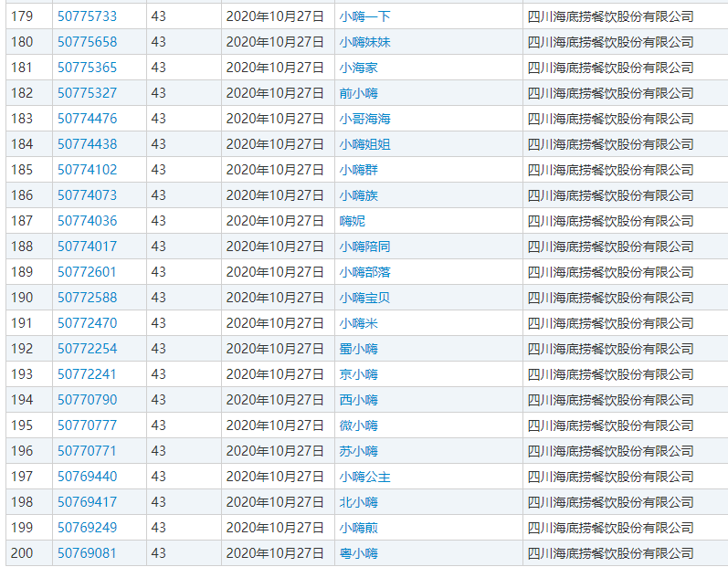Open the 蜀小嗨 trademark link
Screen dimensions: 728x567
click(x=358, y=349)
